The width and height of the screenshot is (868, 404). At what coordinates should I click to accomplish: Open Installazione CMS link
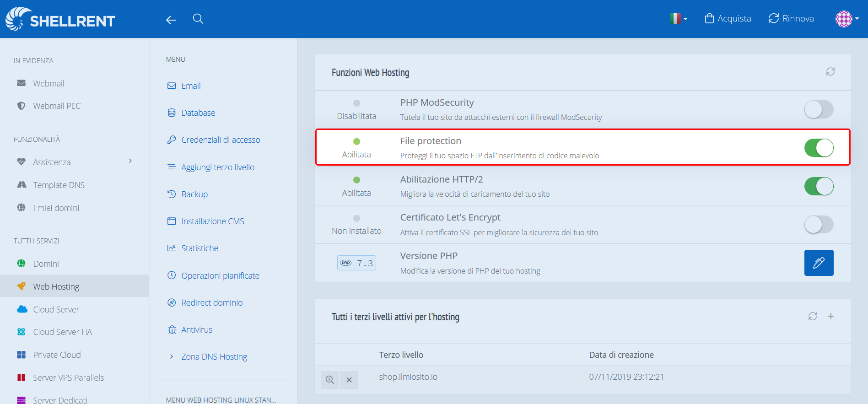click(x=213, y=221)
